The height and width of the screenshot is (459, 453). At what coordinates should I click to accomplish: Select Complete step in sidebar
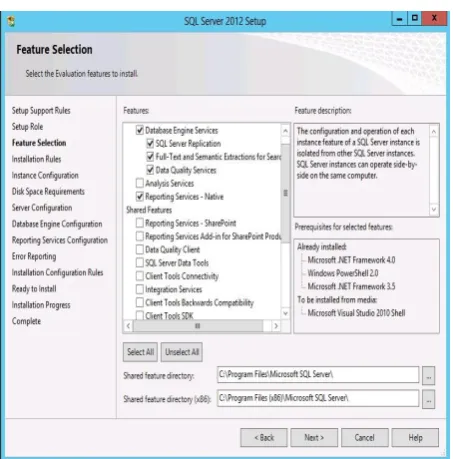(x=26, y=321)
